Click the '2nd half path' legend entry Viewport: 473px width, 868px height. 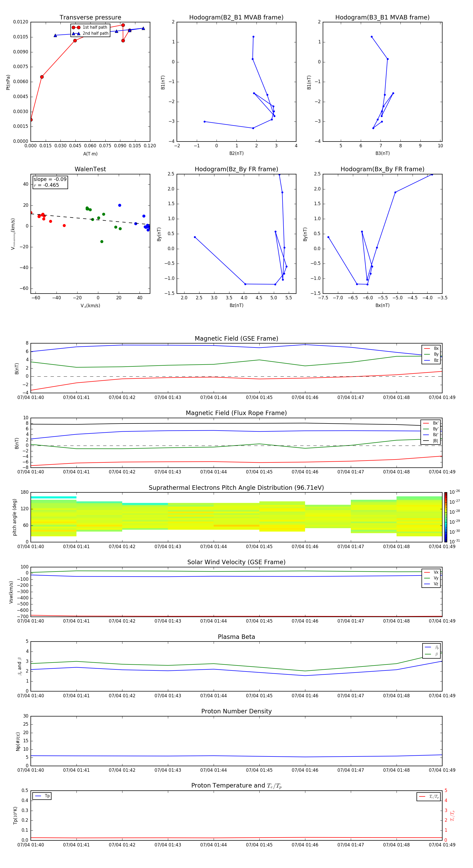click(x=90, y=33)
